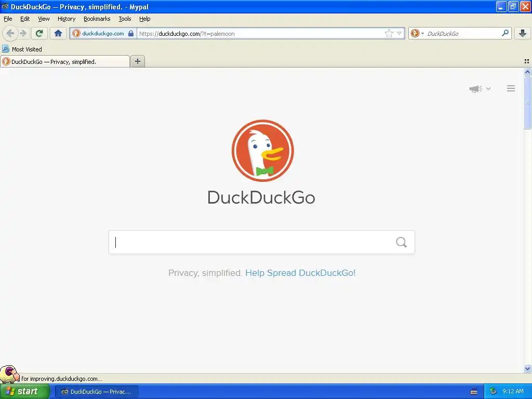
Task: Open the megaphone announcements dropdown
Action: click(480, 89)
